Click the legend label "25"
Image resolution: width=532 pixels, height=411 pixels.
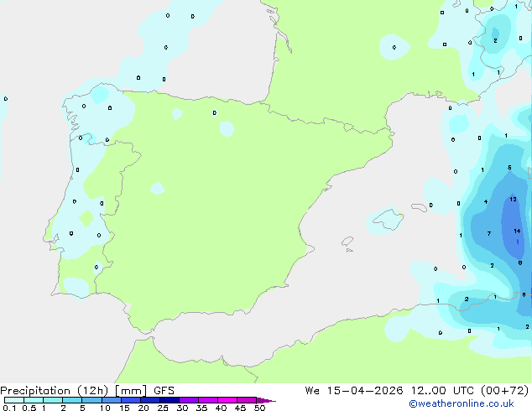pyautogui.click(x=163, y=408)
